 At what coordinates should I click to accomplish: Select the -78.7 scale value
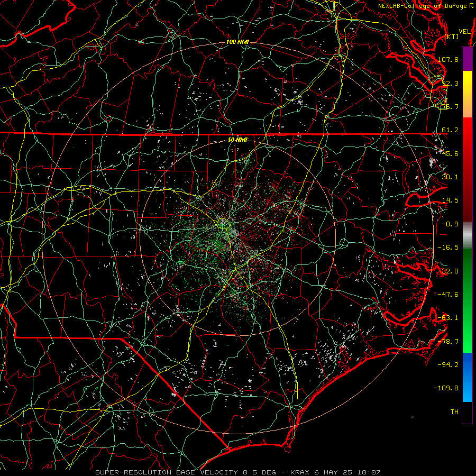[448, 342]
